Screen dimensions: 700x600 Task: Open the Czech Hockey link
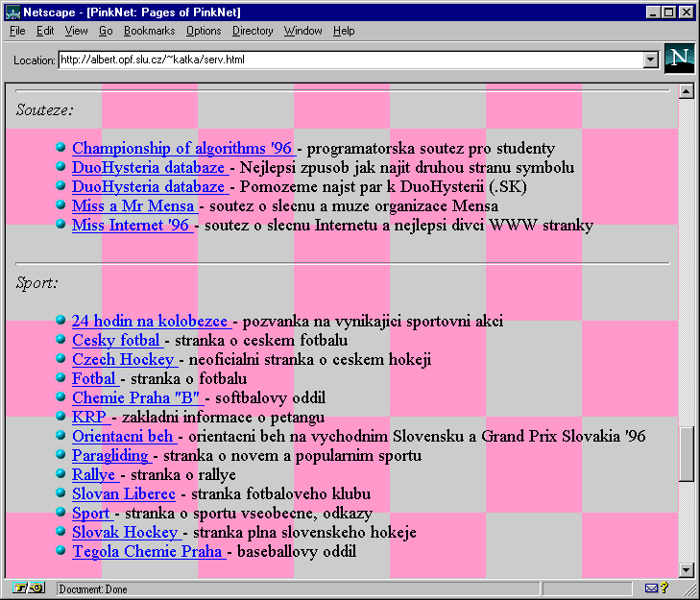coord(123,359)
